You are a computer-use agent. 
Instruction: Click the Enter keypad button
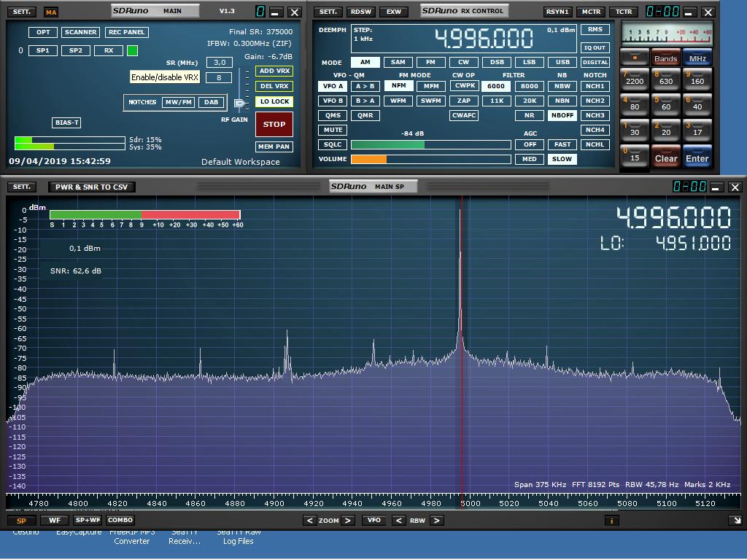pyautogui.click(x=697, y=157)
